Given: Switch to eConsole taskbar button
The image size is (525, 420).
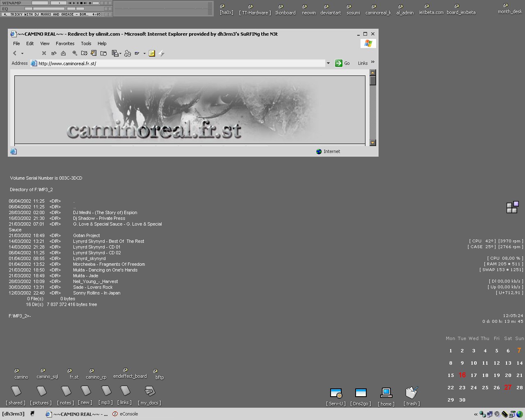Looking at the screenshot, I should click(126, 414).
